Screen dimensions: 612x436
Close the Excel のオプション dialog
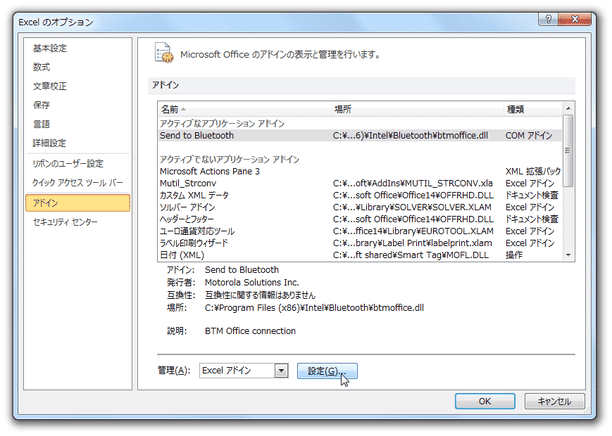tap(575, 19)
